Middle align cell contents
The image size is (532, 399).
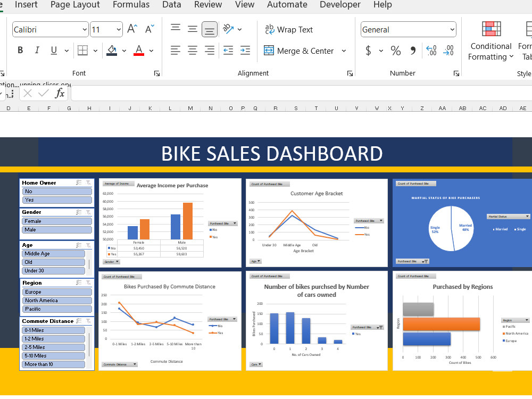(193, 29)
